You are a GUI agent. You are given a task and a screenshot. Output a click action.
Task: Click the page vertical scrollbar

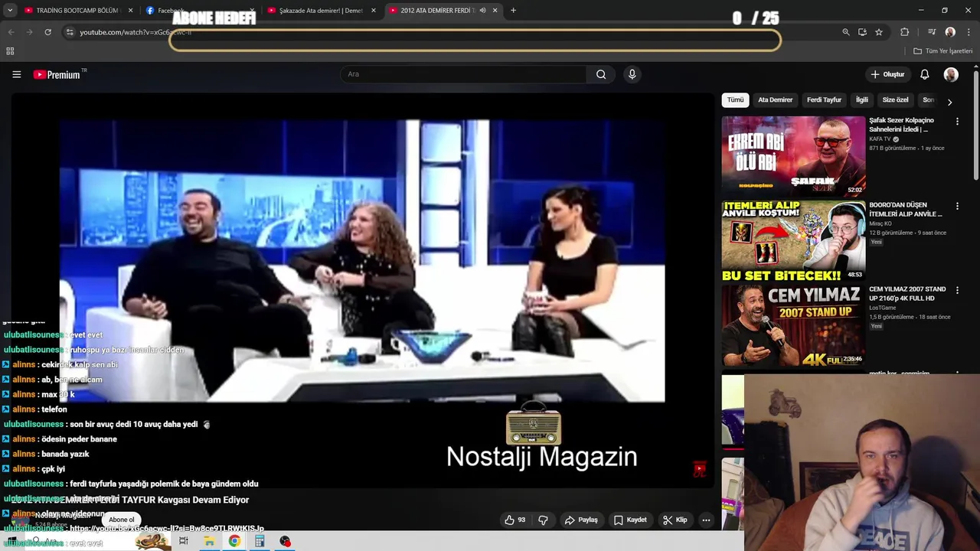[975, 126]
